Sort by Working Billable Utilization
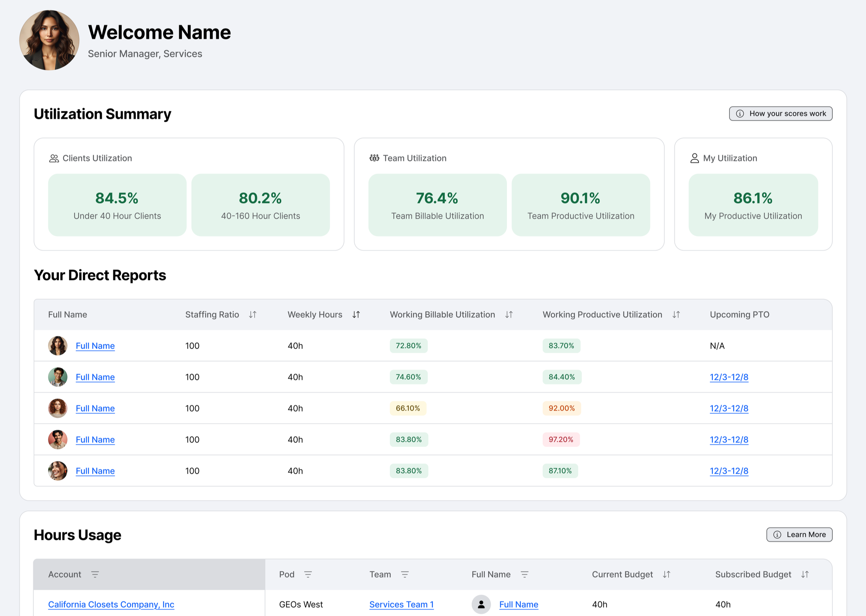 pyautogui.click(x=509, y=315)
